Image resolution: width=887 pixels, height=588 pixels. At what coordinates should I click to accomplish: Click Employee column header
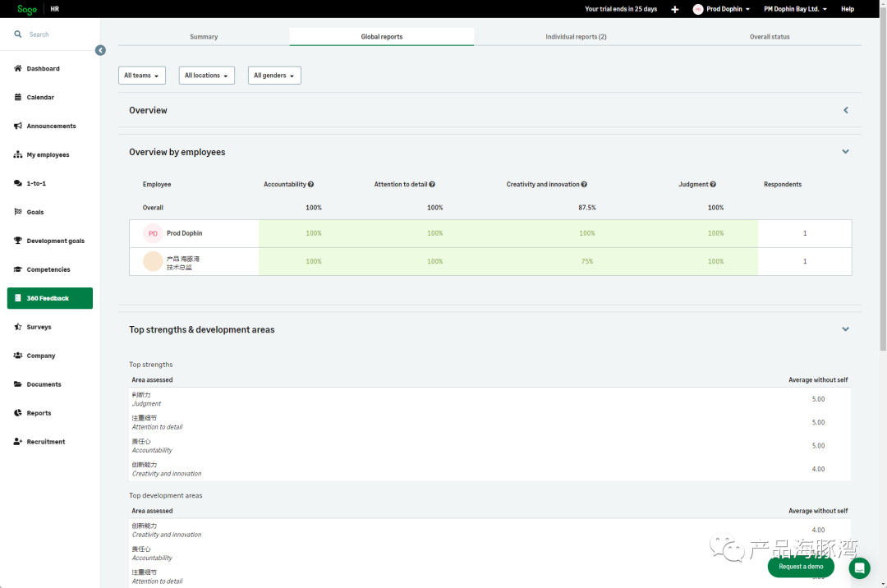click(x=157, y=184)
